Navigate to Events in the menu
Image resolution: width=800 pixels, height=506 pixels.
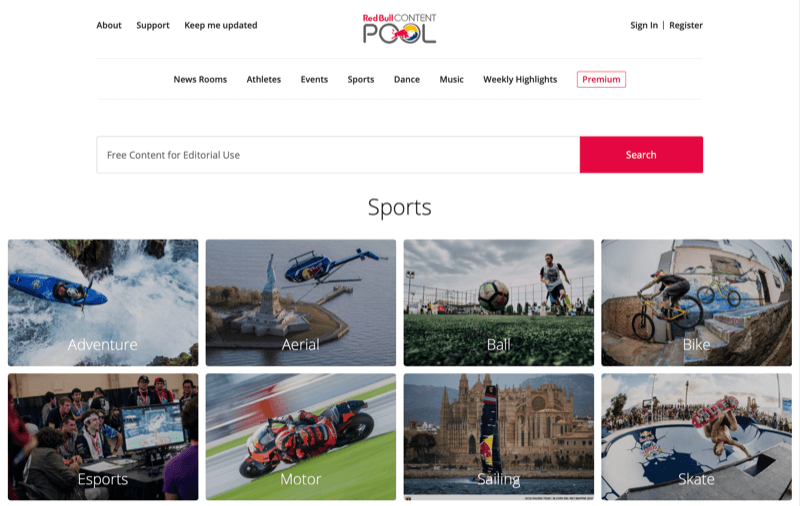pos(314,80)
